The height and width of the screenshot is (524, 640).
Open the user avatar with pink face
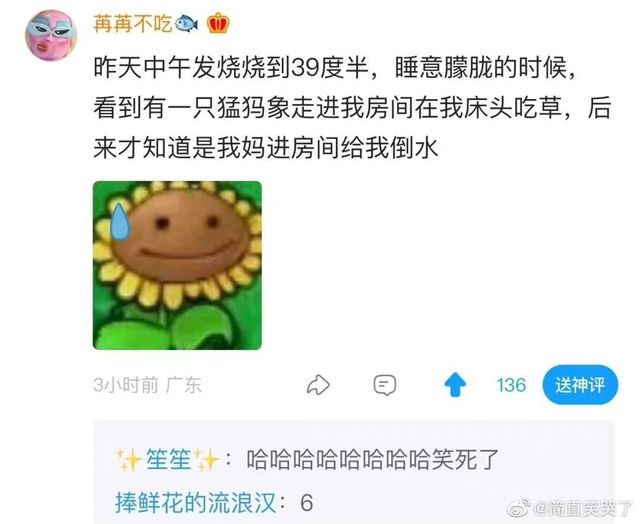coord(51,36)
